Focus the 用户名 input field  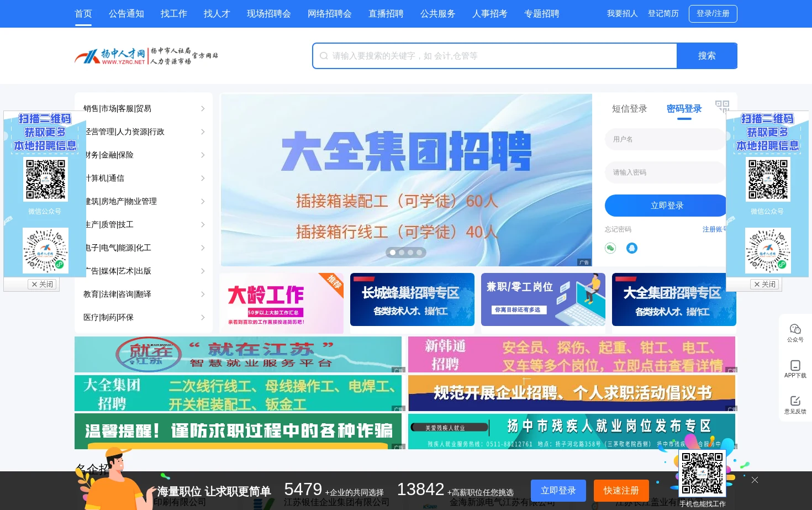click(x=665, y=139)
